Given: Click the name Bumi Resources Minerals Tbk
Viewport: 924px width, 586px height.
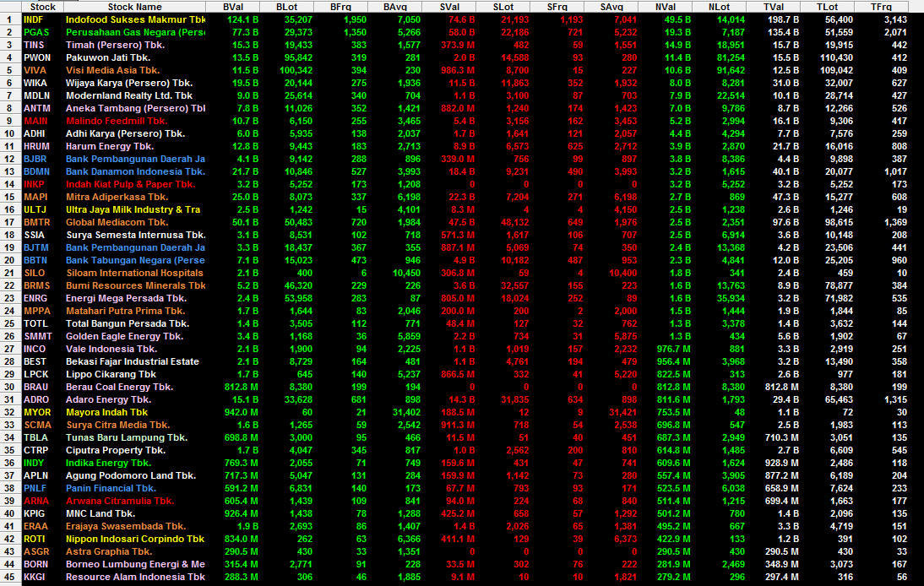Looking at the screenshot, I should (x=135, y=285).
